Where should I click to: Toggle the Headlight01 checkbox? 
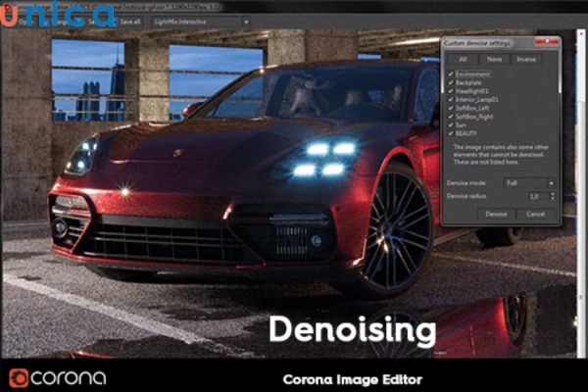pos(451,91)
